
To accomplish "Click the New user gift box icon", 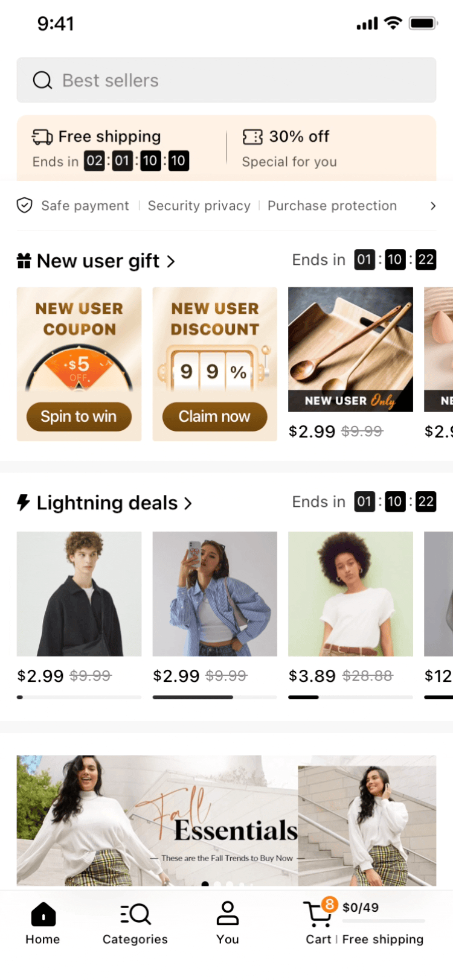I will (x=24, y=261).
